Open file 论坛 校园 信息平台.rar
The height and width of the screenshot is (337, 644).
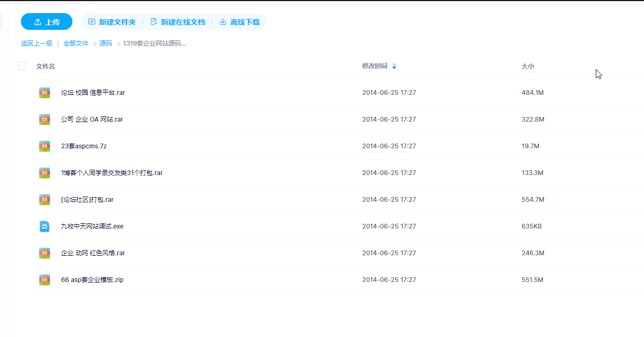click(93, 93)
